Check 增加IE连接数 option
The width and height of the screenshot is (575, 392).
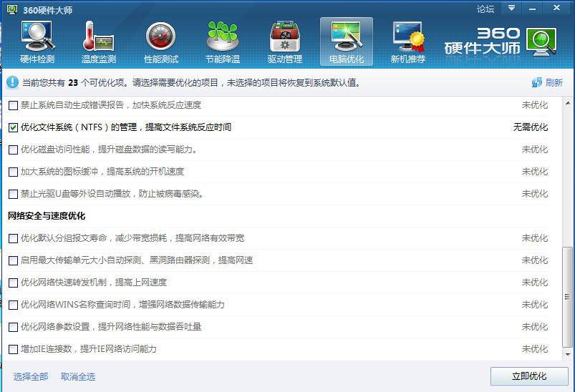13,349
